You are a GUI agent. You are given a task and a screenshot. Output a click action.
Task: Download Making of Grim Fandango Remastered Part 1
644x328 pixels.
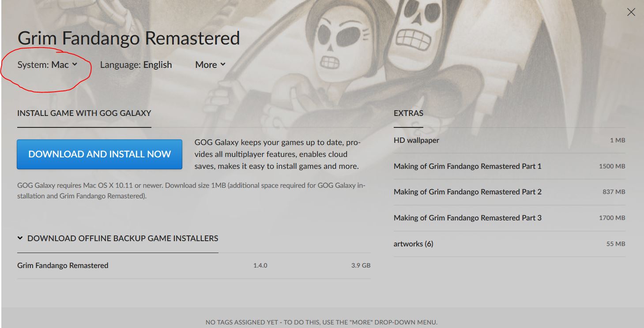tap(509, 166)
